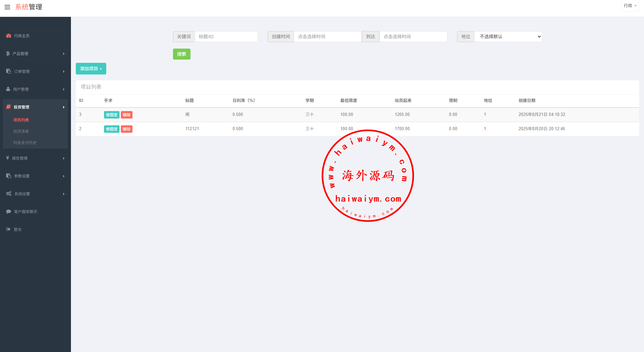Click the 订单管理 clipboard icon
Viewport: 644px width, 352px height.
9,71
